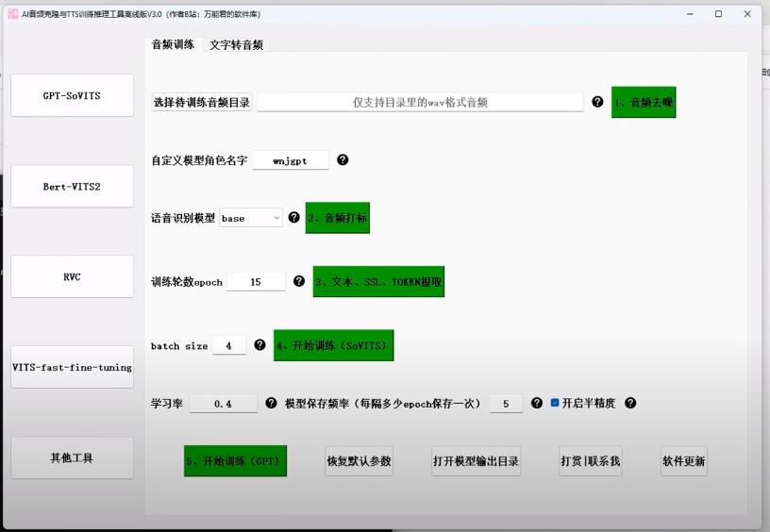Image resolution: width=770 pixels, height=532 pixels.
Task: Click the batch size field showing 4
Action: (x=229, y=345)
